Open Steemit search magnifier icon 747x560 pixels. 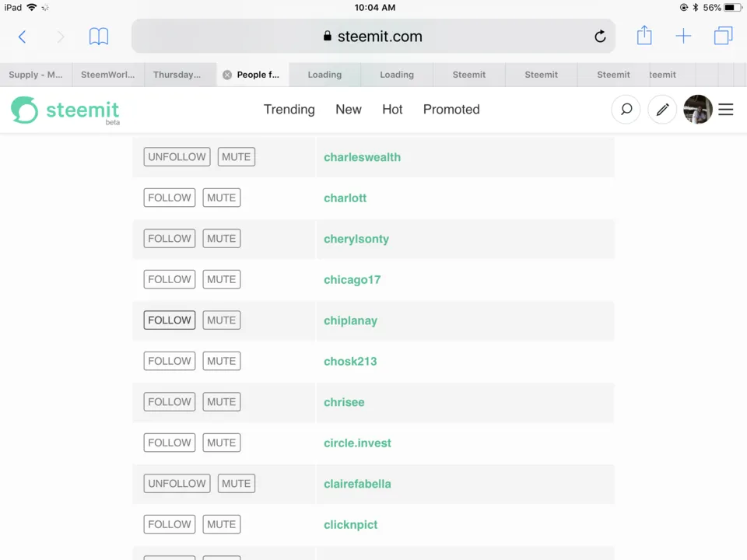pyautogui.click(x=626, y=110)
